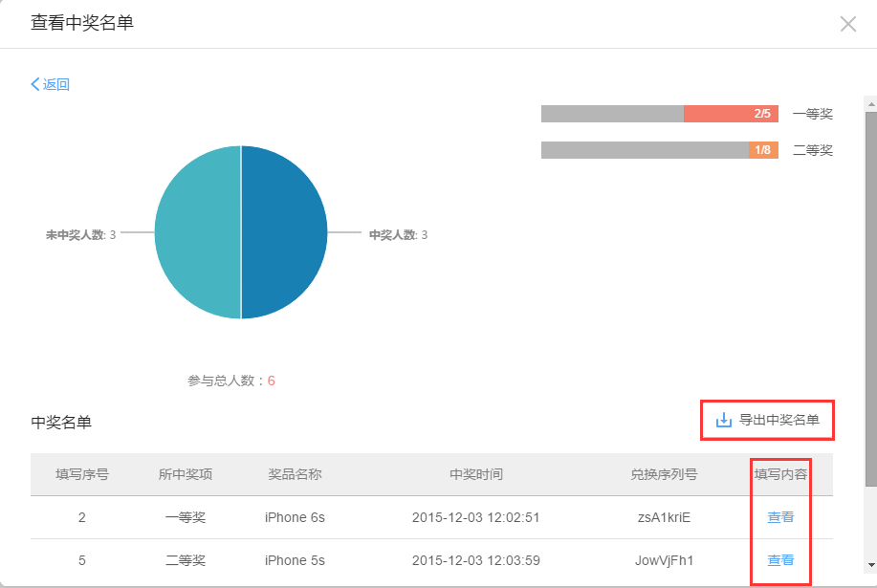Click the 二等奖 cell in table
This screenshot has width=877, height=588.
[186, 560]
